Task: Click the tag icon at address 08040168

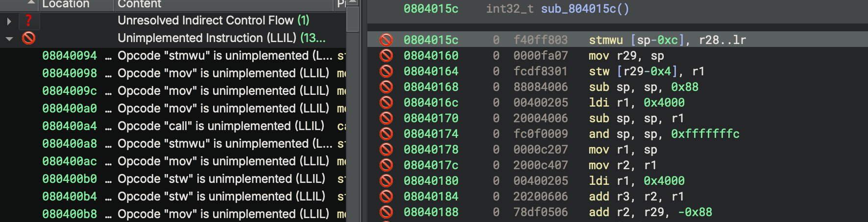Action: tap(386, 87)
